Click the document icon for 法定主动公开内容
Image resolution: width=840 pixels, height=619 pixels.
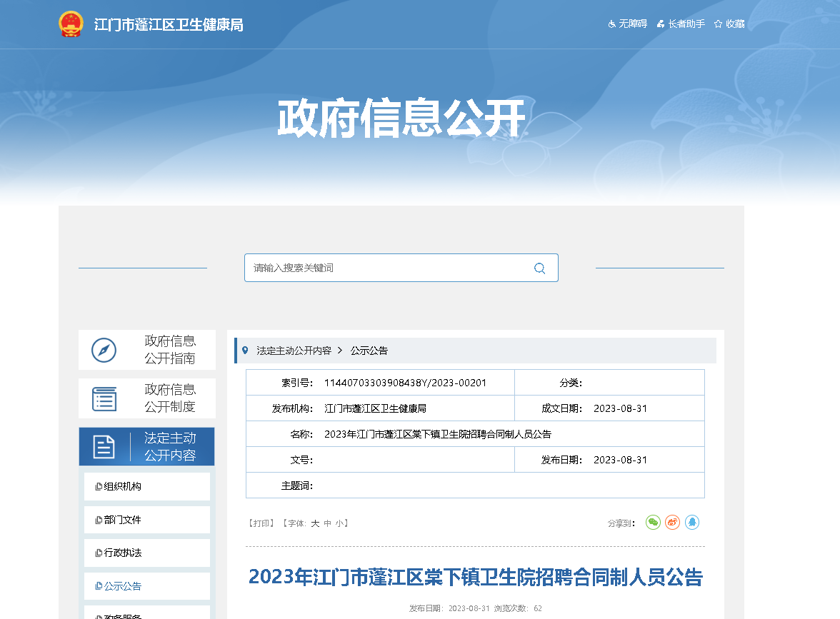coord(104,447)
